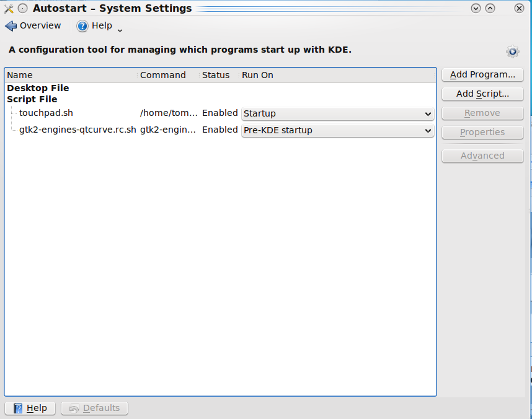
Task: Click the Status column header
Action: pyautogui.click(x=216, y=75)
